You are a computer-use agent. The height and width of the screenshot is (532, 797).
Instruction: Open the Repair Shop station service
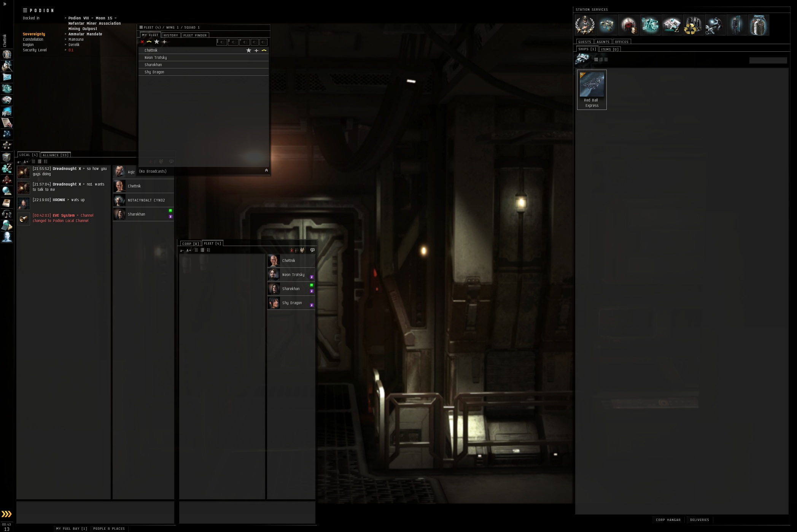[715, 25]
